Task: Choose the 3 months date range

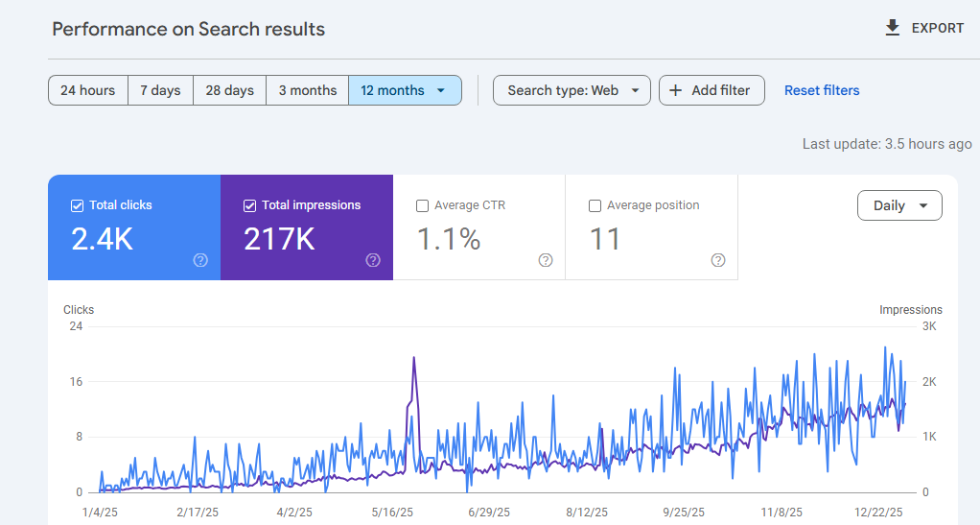Action: tap(307, 90)
